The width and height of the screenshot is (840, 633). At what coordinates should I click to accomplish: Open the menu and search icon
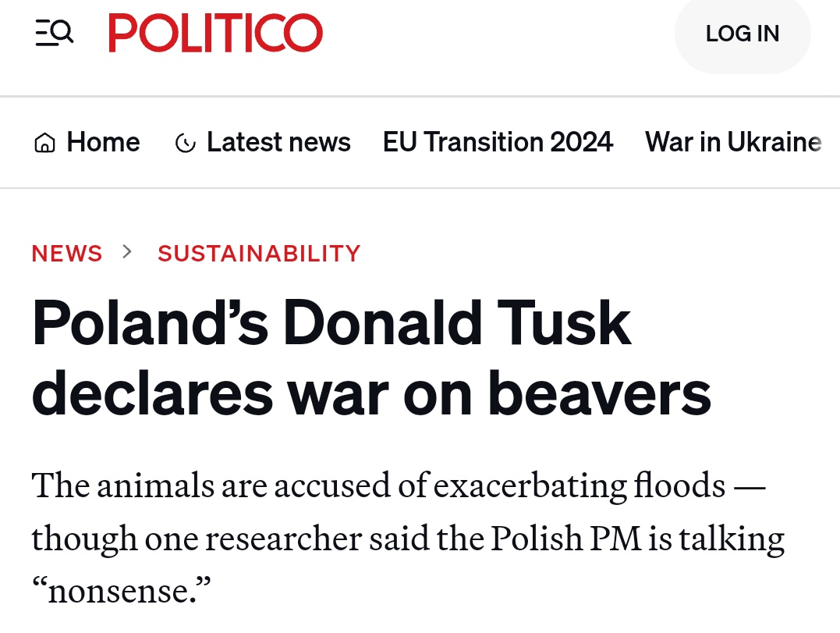[x=55, y=34]
